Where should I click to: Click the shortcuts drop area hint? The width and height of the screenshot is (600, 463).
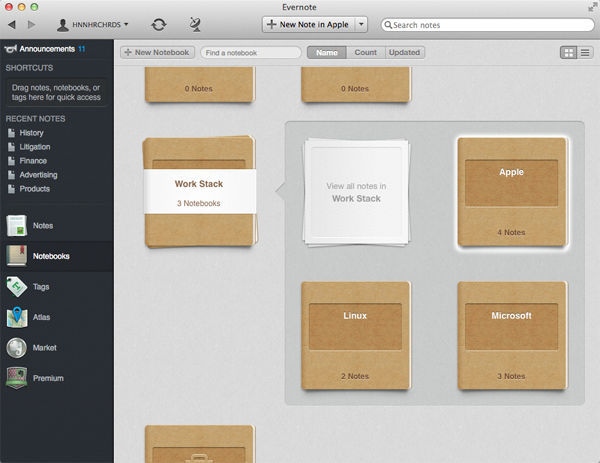click(56, 92)
